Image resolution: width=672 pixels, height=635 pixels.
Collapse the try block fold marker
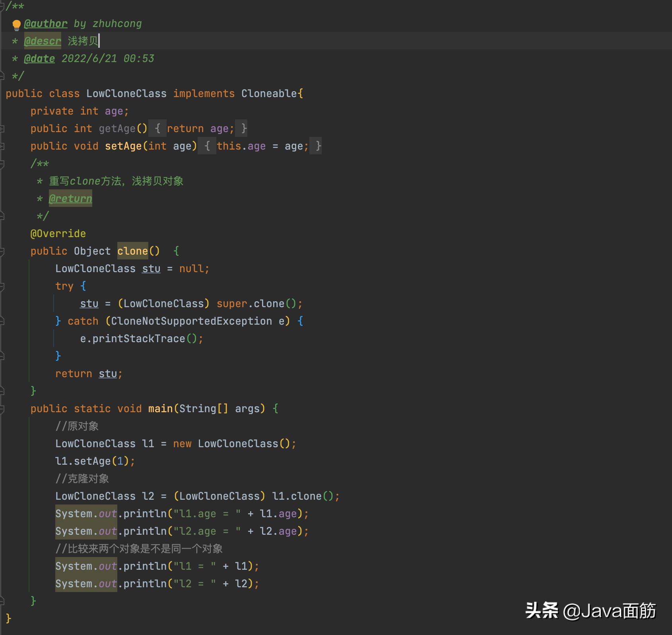click(2, 286)
